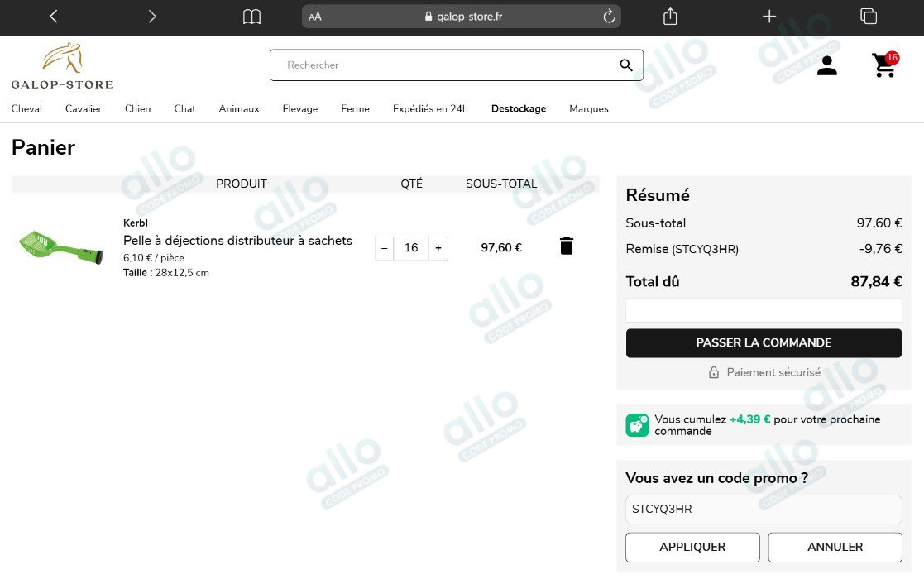The height and width of the screenshot is (579, 924).
Task: Remove the item with the trash icon
Action: tap(567, 246)
